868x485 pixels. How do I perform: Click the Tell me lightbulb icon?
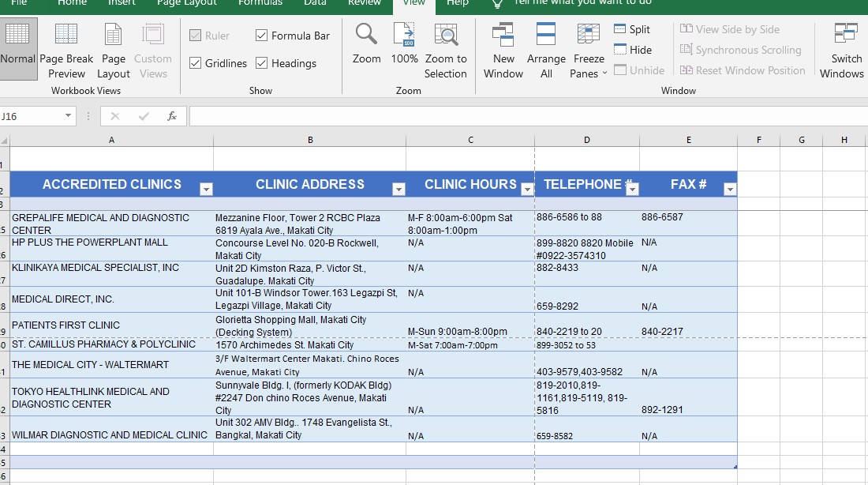(x=497, y=3)
